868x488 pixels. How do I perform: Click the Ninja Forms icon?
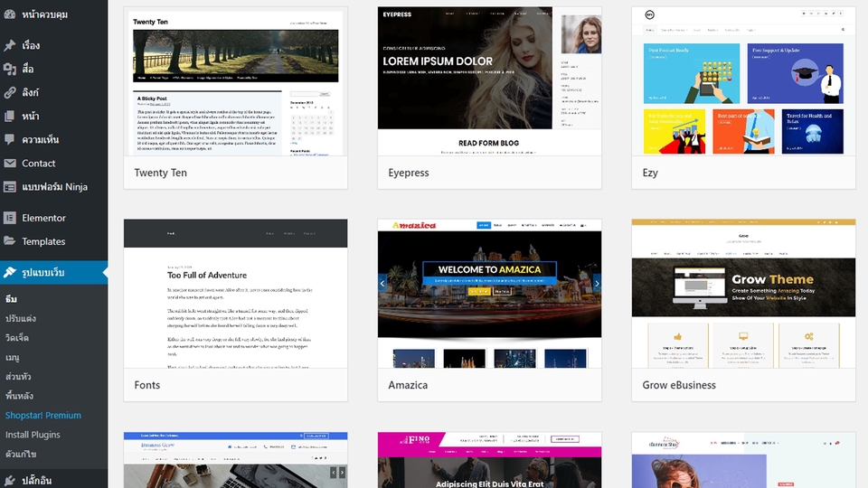(9, 187)
